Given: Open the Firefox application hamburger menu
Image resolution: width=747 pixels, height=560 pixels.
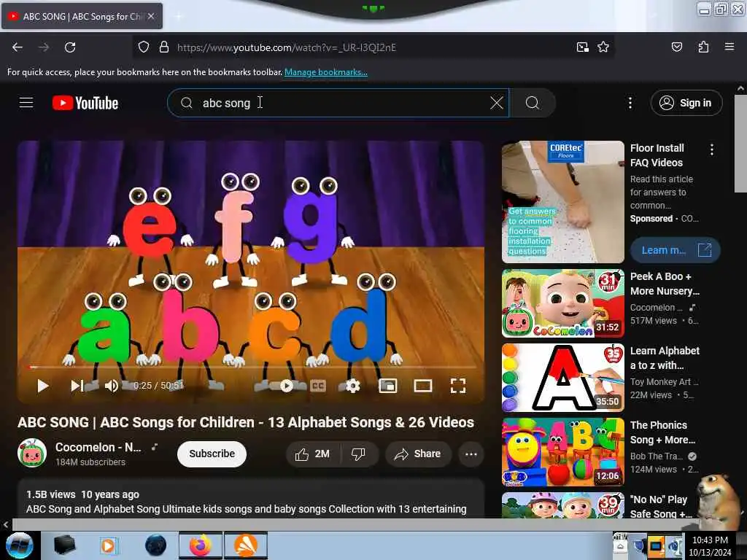Looking at the screenshot, I should (729, 47).
